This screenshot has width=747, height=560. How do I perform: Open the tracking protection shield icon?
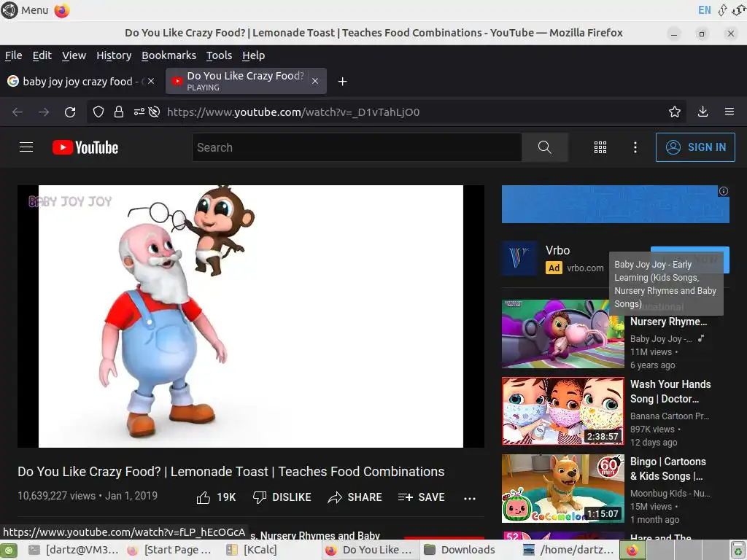point(98,112)
